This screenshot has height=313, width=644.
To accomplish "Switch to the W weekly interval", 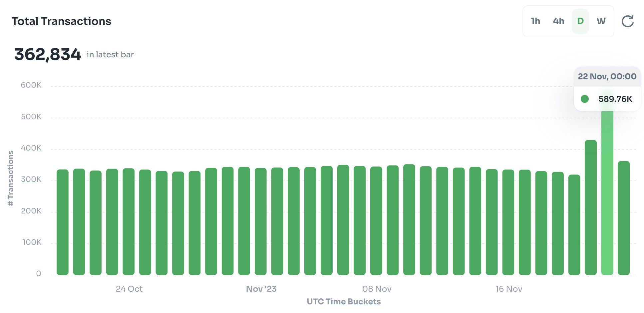I will [x=601, y=21].
